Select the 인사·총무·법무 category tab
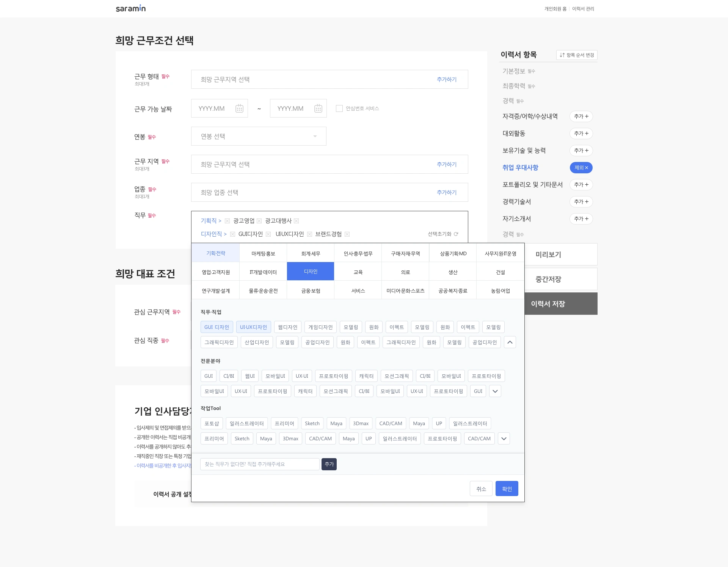This screenshot has width=728, height=567. tap(358, 253)
